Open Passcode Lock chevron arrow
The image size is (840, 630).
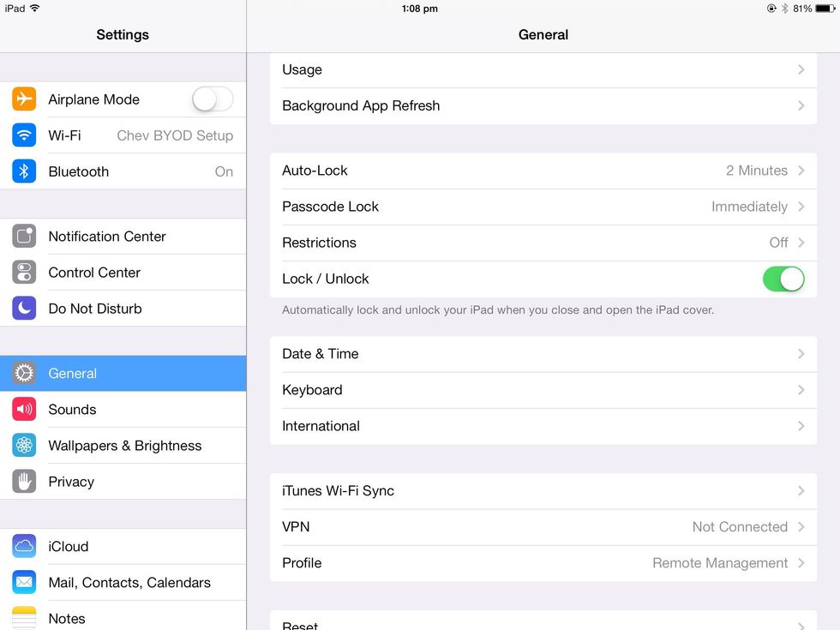click(x=801, y=207)
